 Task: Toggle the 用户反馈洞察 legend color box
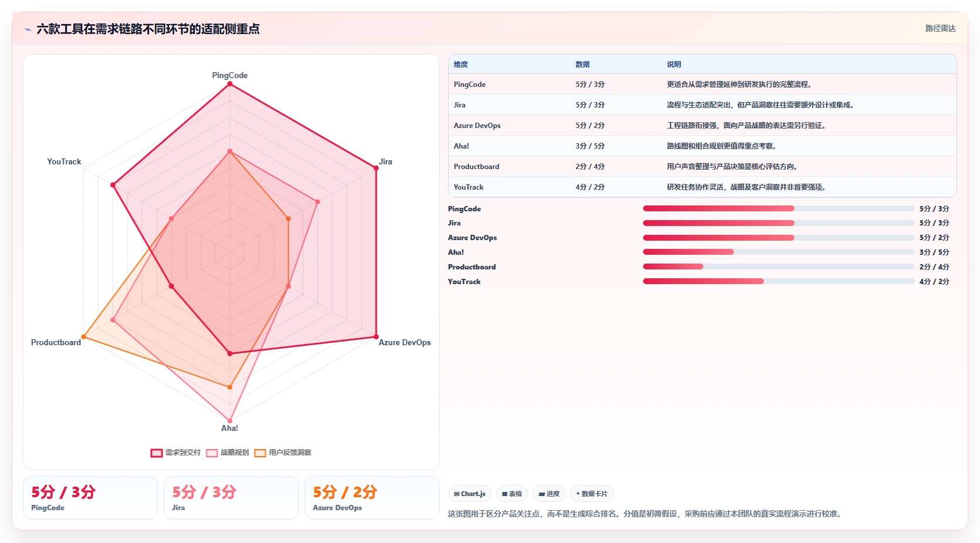click(260, 453)
